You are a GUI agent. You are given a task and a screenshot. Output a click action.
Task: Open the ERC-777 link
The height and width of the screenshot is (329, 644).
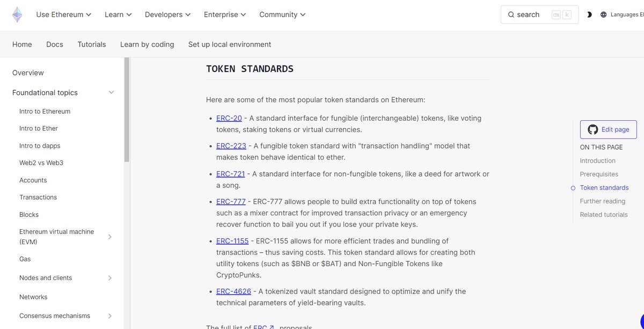231,202
